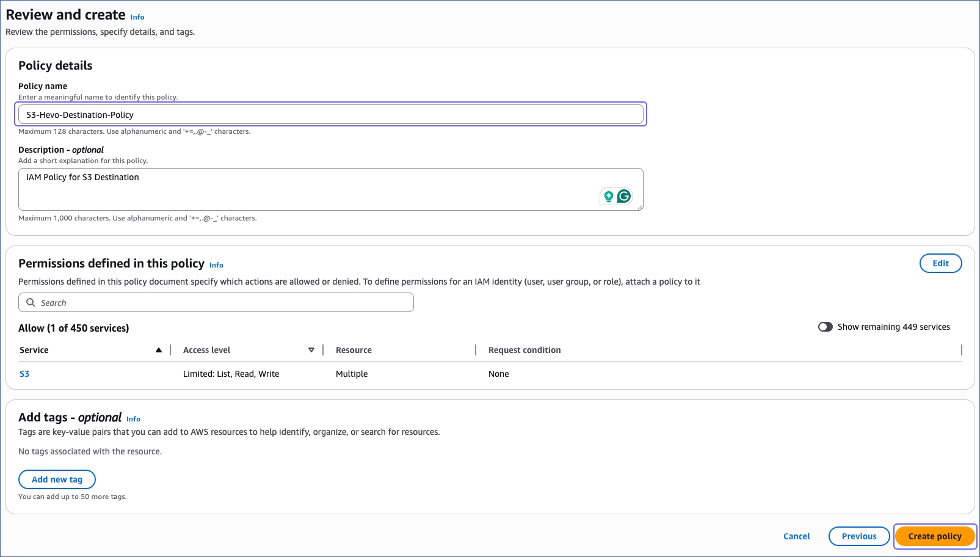Open the S3 service link in the permissions table
Viewport: 980px width, 557px height.
pos(24,373)
